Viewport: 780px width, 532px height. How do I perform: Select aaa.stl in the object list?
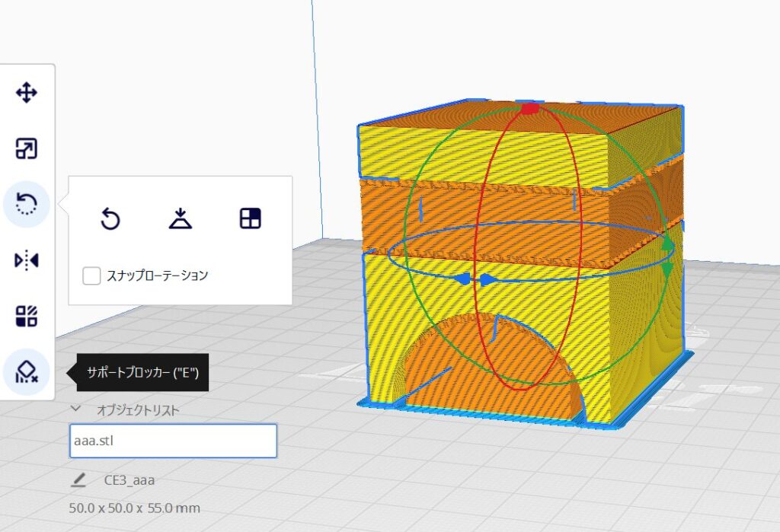coord(173,441)
